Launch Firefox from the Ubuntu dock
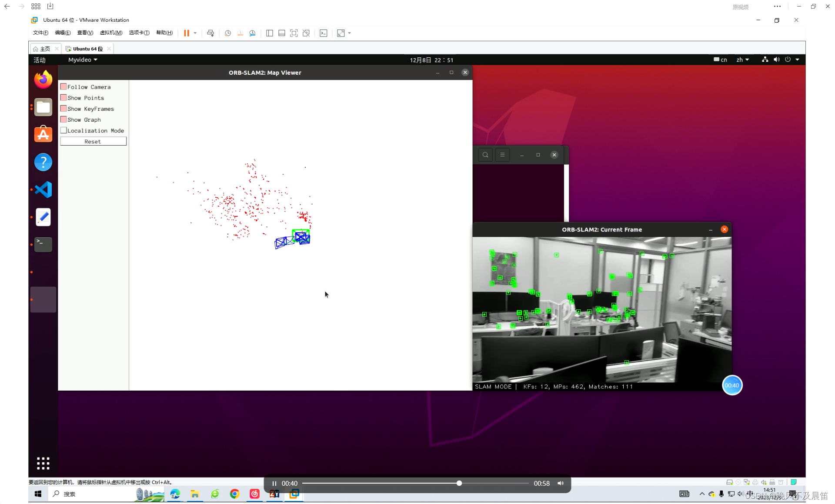 [43, 80]
